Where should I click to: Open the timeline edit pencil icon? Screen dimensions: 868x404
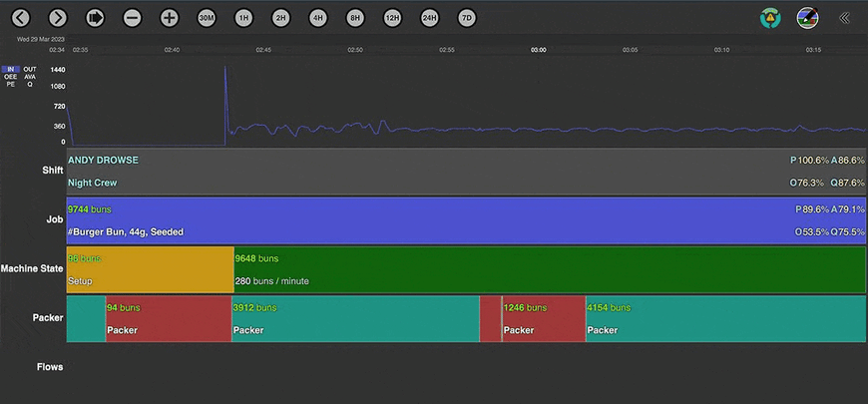807,18
